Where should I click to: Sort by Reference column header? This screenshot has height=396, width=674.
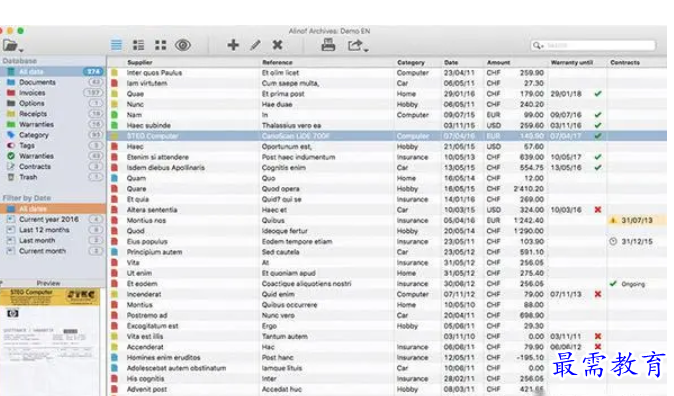click(x=277, y=62)
